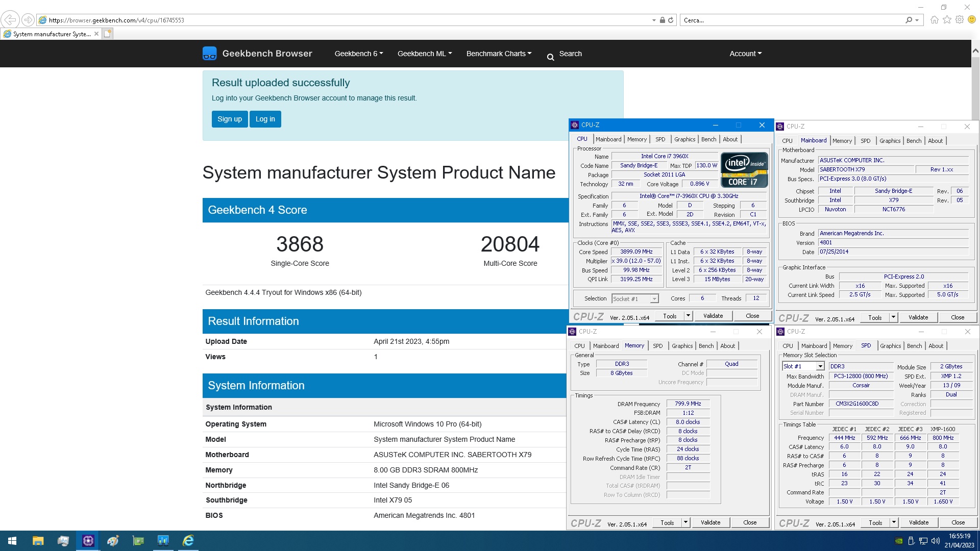
Task: Click Validate in SPD window
Action: (919, 522)
